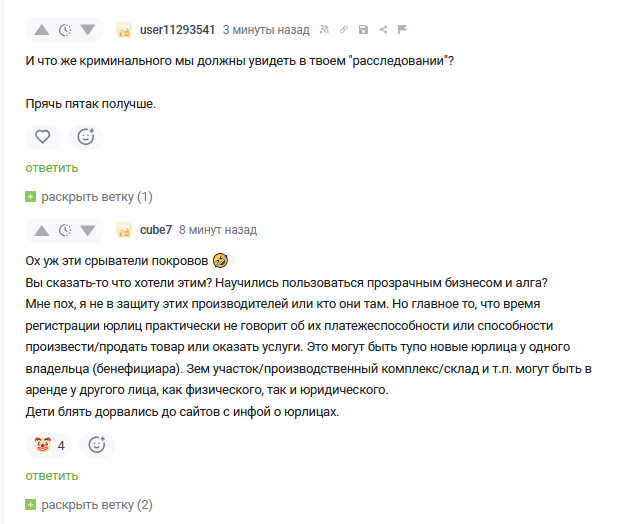Image resolution: width=622 pixels, height=524 pixels.
Task: Open add-reaction picker under cube7's comment
Action: [x=97, y=445]
